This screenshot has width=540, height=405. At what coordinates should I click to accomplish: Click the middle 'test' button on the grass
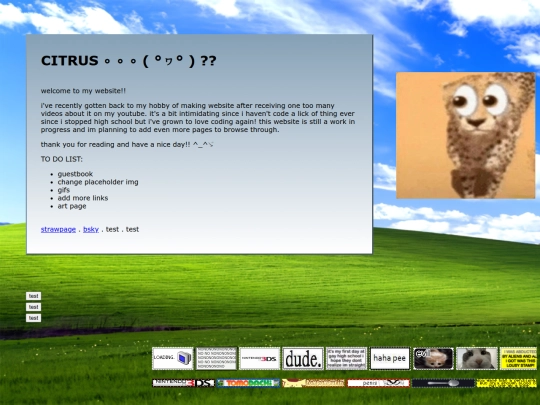click(33, 307)
